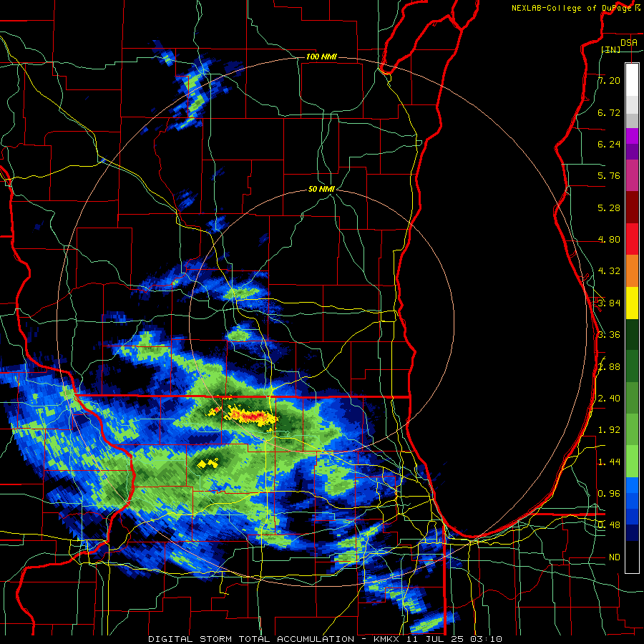
Task: Click the '100 NMI' range ring label
Action: coord(321,57)
